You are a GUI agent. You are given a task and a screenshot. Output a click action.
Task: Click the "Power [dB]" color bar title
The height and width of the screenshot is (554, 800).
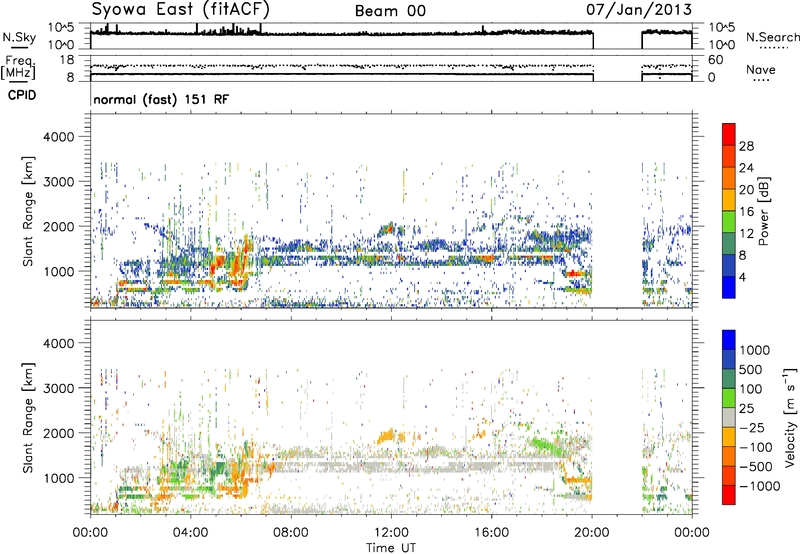click(x=764, y=211)
